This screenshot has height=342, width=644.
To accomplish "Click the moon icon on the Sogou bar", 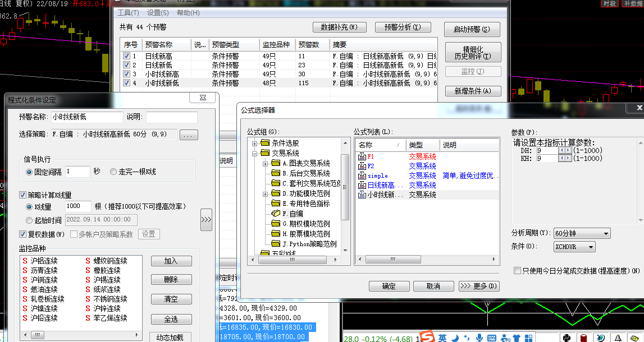I will (x=455, y=338).
